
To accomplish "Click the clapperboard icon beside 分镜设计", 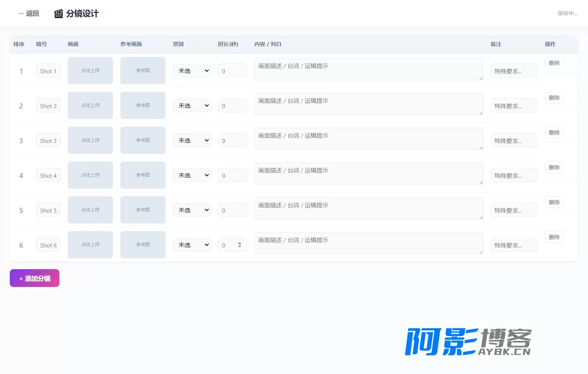I will (58, 14).
